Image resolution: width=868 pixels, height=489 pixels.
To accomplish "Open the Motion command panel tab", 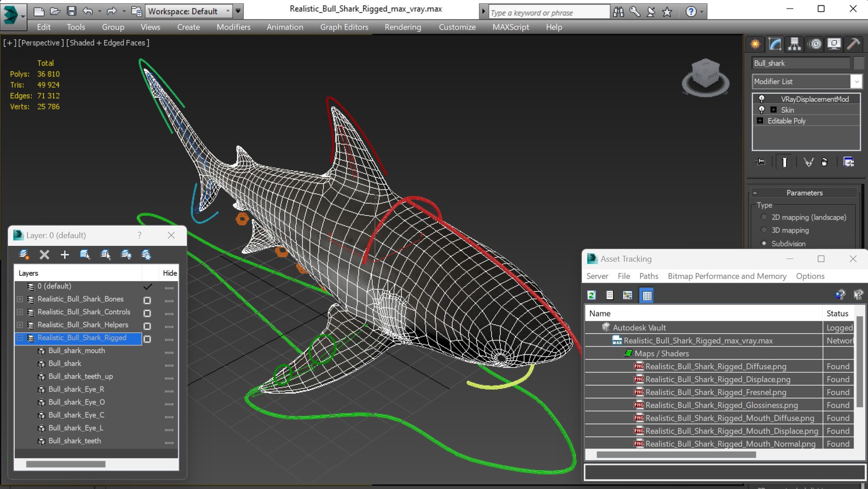I will click(x=815, y=44).
